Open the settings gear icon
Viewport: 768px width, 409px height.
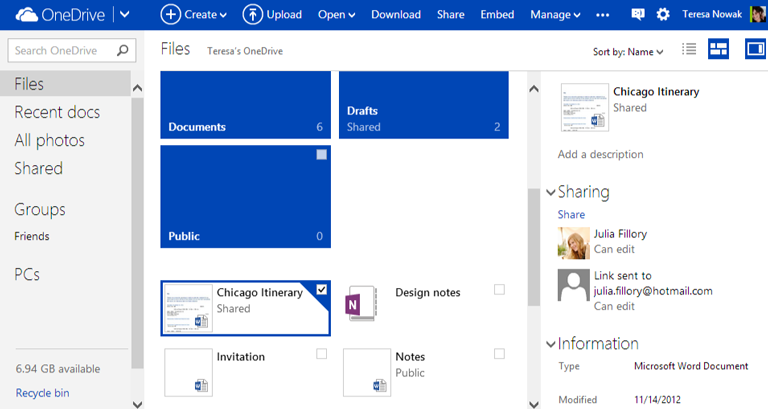663,15
